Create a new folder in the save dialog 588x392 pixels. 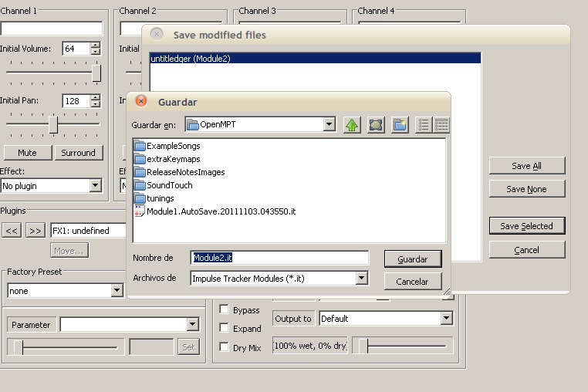pos(399,125)
